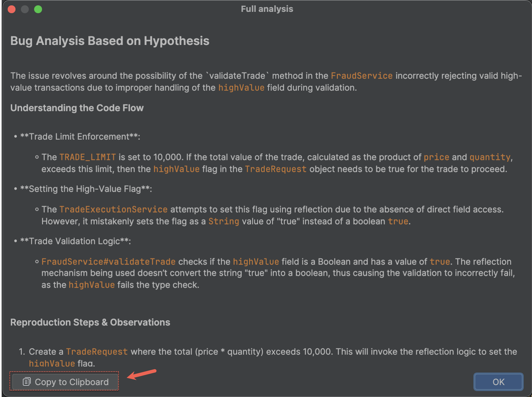The width and height of the screenshot is (532, 397).
Task: Click the TRADE_LIMIT code reference
Action: 88,157
